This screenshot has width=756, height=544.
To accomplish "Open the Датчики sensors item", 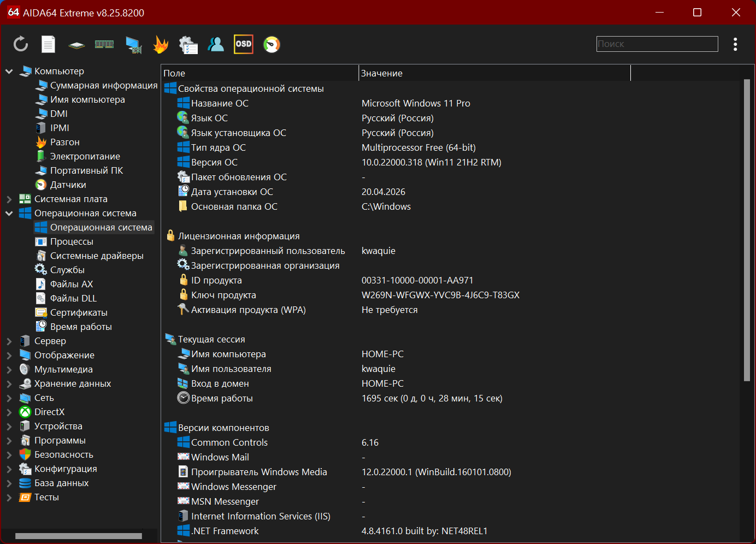I will [x=61, y=185].
